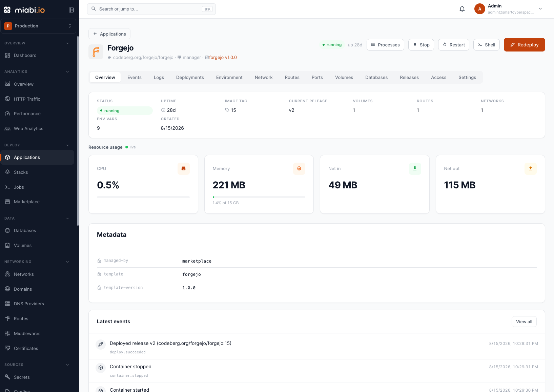The width and height of the screenshot is (554, 392).
Task: Open Volumes in the sidebar Data section
Action: (37, 245)
